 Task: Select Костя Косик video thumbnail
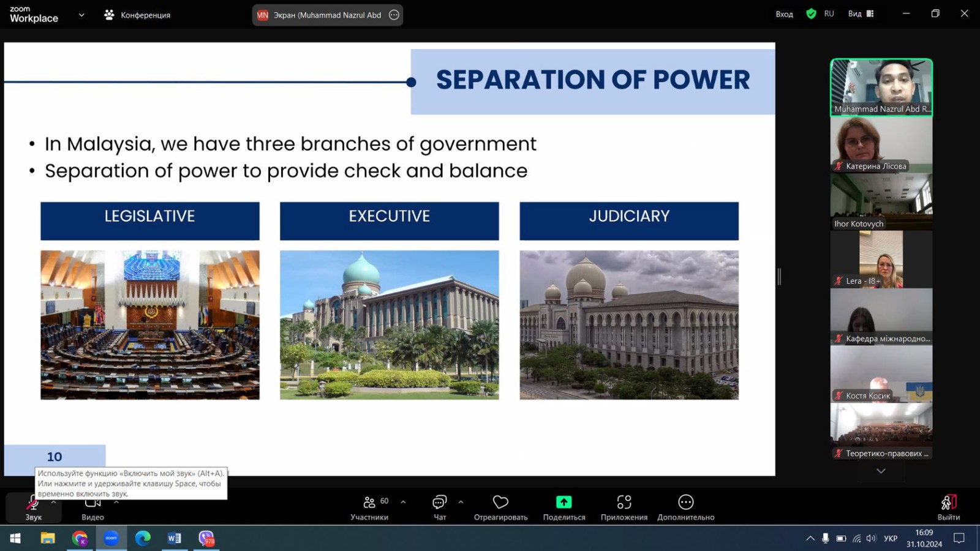click(881, 374)
